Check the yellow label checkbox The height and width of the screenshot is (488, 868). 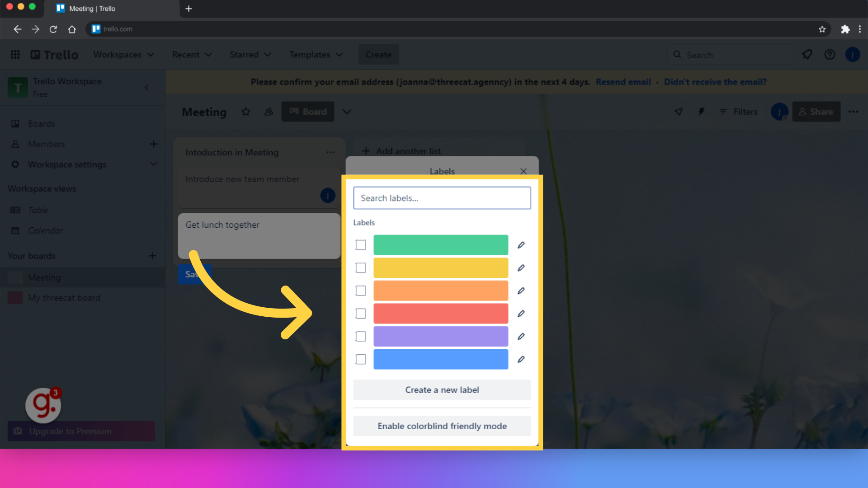[361, 268]
